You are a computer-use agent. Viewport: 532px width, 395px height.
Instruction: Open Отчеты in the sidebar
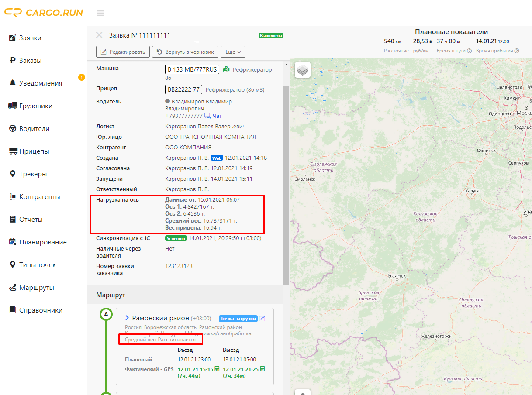click(x=31, y=220)
